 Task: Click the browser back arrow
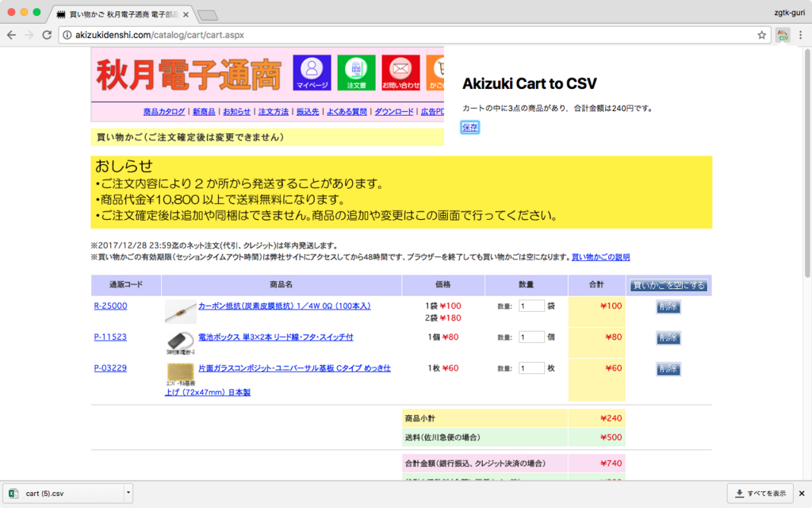point(11,35)
